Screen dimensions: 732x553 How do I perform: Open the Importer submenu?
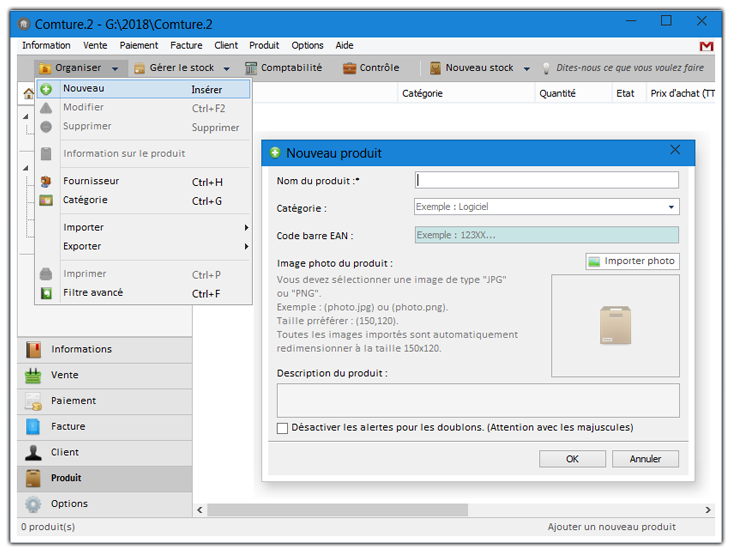[x=140, y=227]
